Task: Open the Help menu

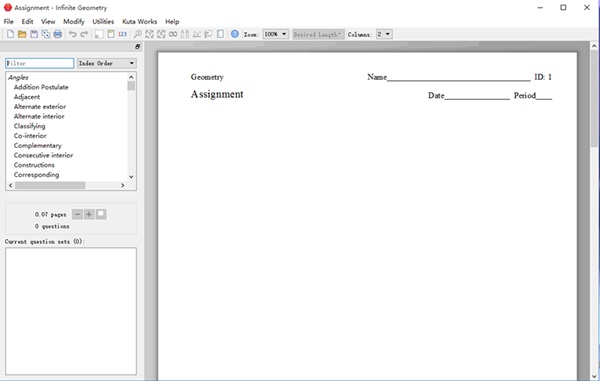Action: click(172, 21)
